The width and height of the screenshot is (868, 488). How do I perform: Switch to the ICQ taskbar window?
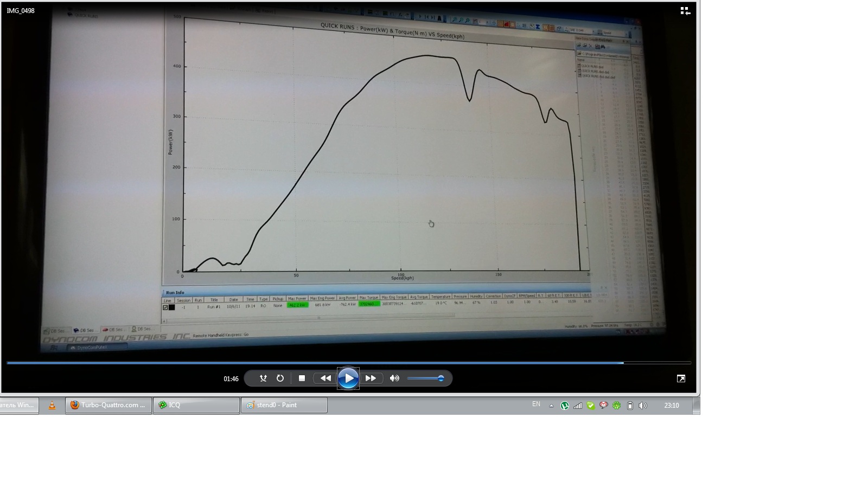click(196, 405)
